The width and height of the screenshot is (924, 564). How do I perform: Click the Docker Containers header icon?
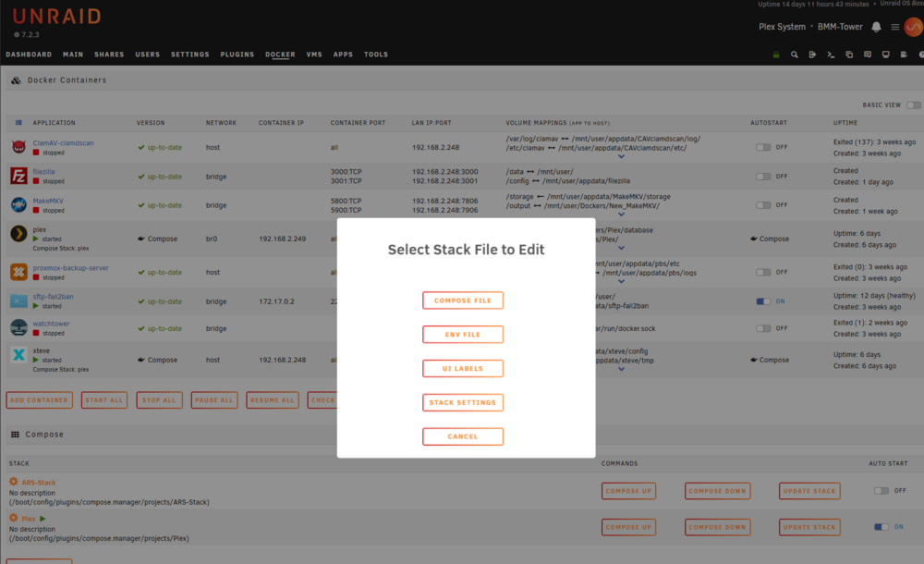[x=16, y=80]
